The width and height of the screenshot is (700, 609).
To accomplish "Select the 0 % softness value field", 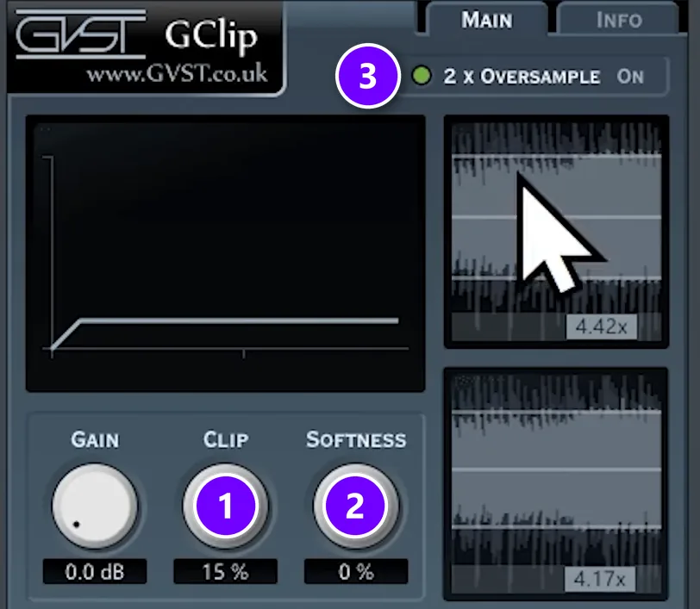I will (x=356, y=571).
